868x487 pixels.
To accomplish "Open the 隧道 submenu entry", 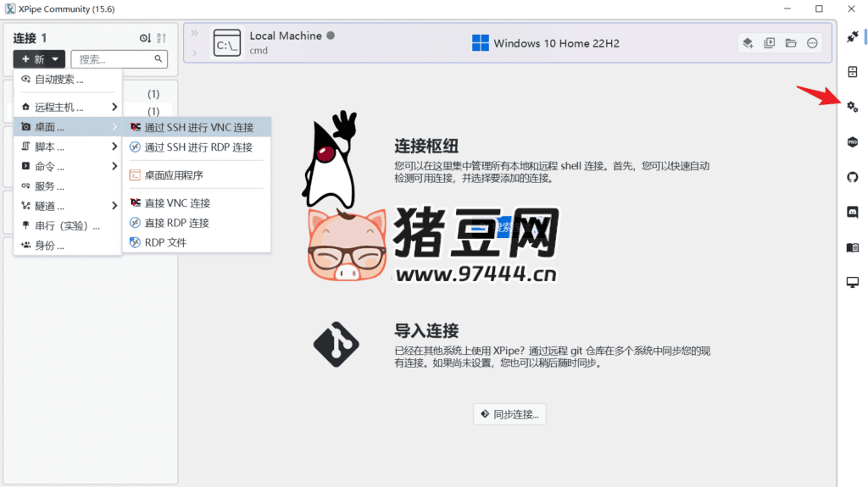I will [x=67, y=206].
